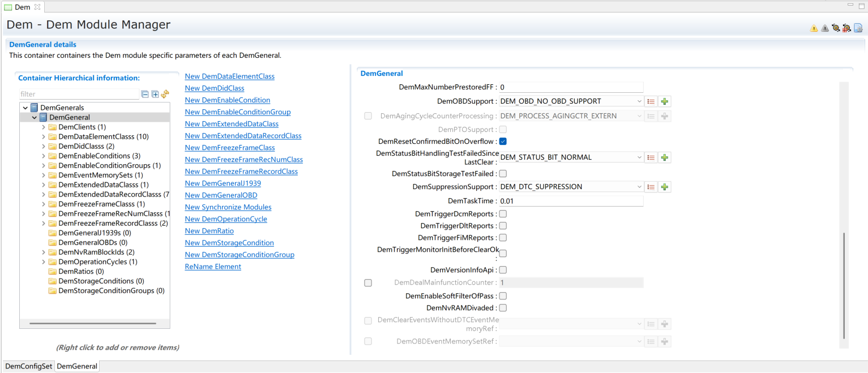Expand the DemClients tree node

[44, 127]
